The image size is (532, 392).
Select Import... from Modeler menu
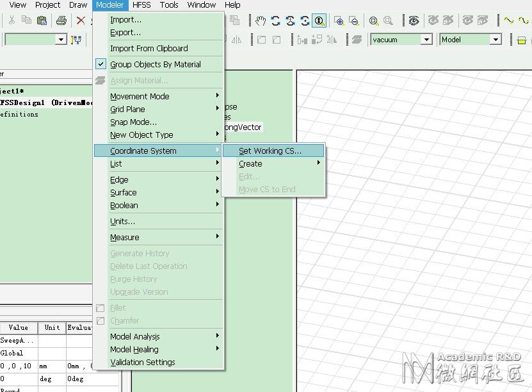tap(158, 20)
